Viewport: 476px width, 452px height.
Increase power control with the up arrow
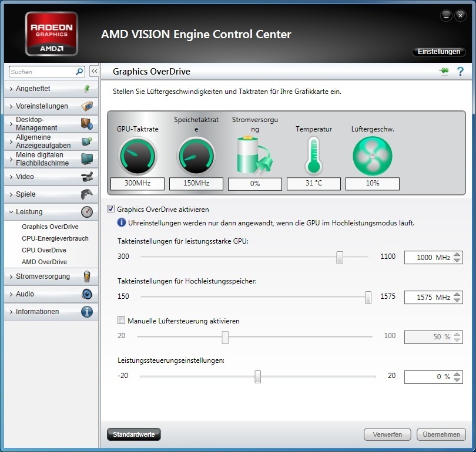click(457, 374)
